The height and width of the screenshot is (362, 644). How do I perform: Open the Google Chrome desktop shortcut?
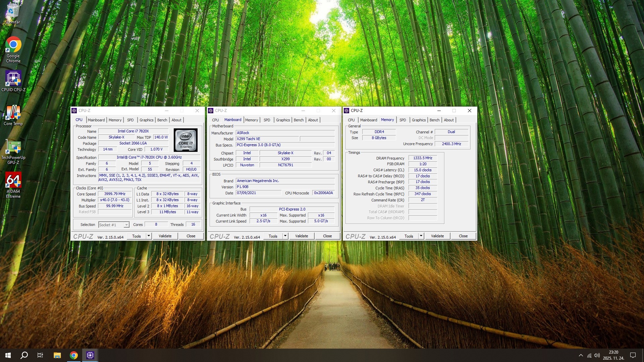click(x=13, y=45)
